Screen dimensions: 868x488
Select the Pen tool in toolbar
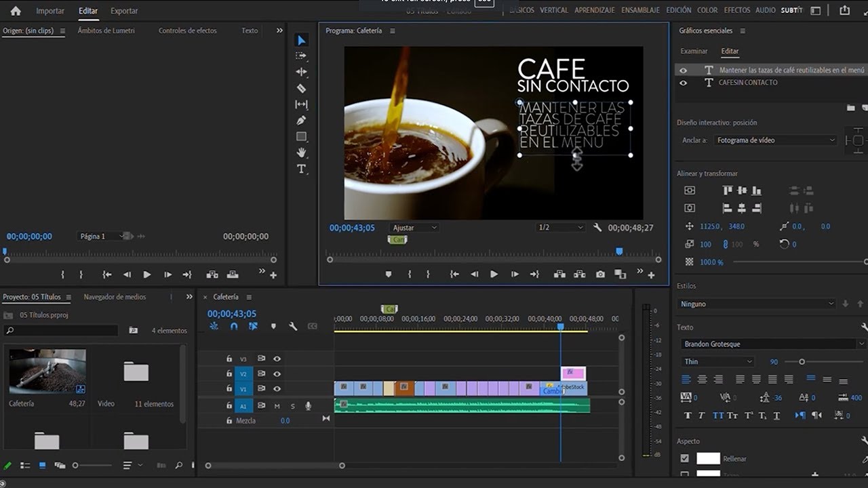tap(301, 121)
